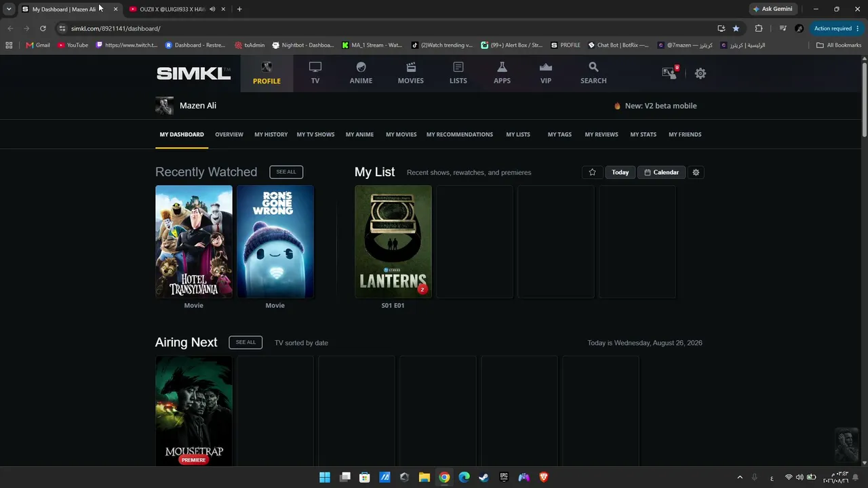The width and height of the screenshot is (868, 488).
Task: Select the Profile item in the SIMKL header
Action: 267,73
